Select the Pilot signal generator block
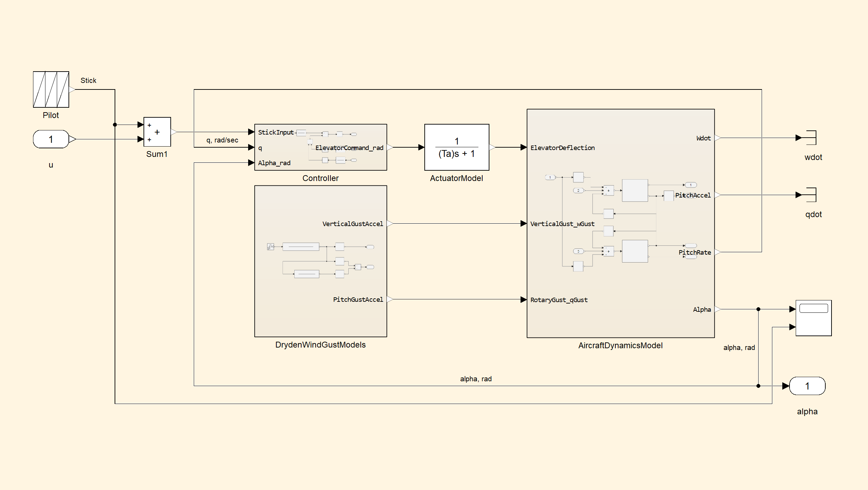The width and height of the screenshot is (868, 490). (x=51, y=89)
